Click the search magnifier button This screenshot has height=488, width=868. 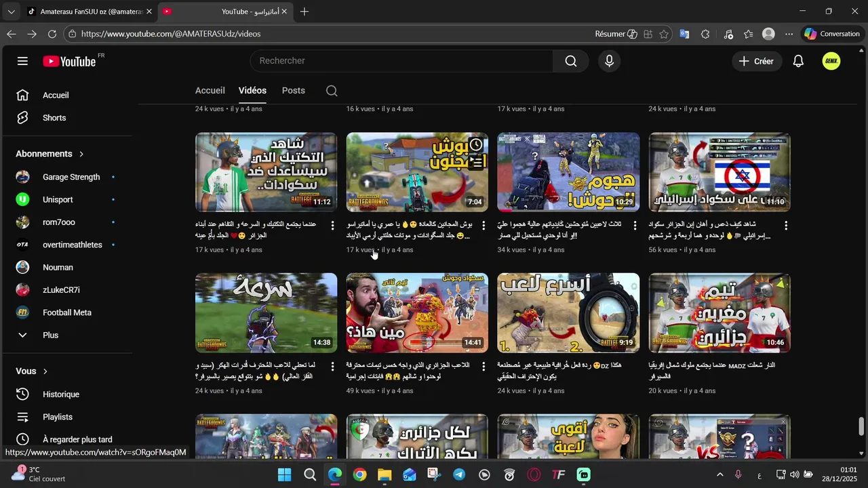pyautogui.click(x=571, y=61)
